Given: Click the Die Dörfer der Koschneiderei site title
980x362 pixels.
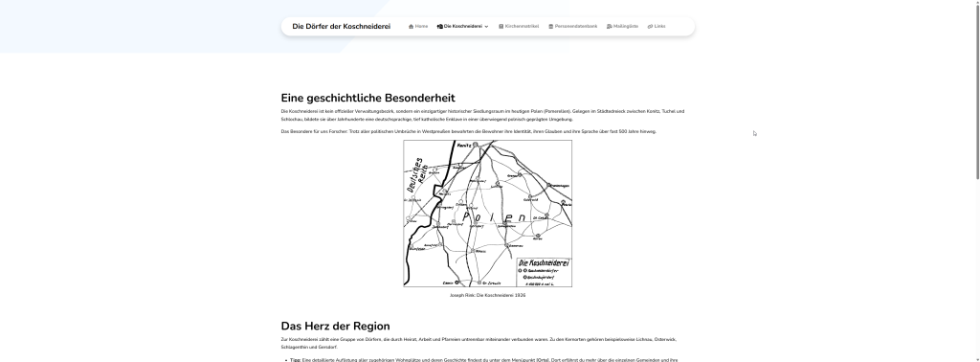Looking at the screenshot, I should point(342,26).
